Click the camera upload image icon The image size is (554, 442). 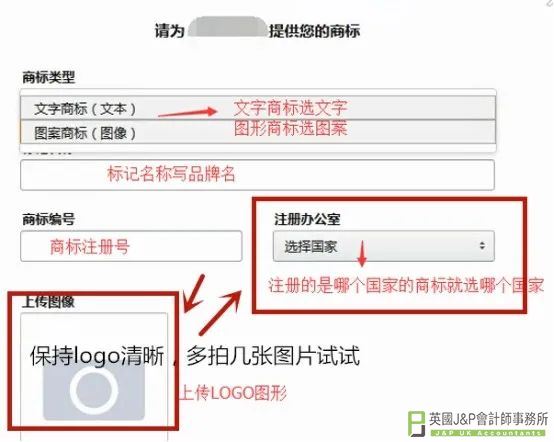pos(94,392)
